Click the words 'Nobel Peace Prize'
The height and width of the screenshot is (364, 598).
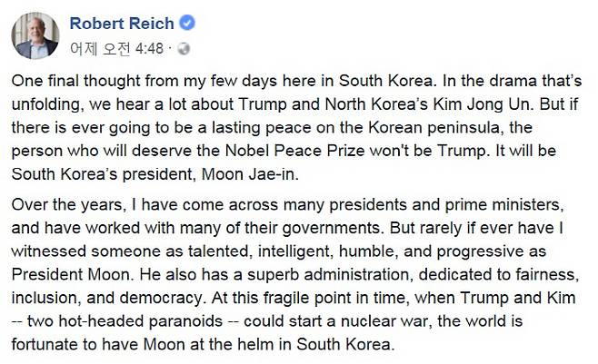tap(294, 151)
